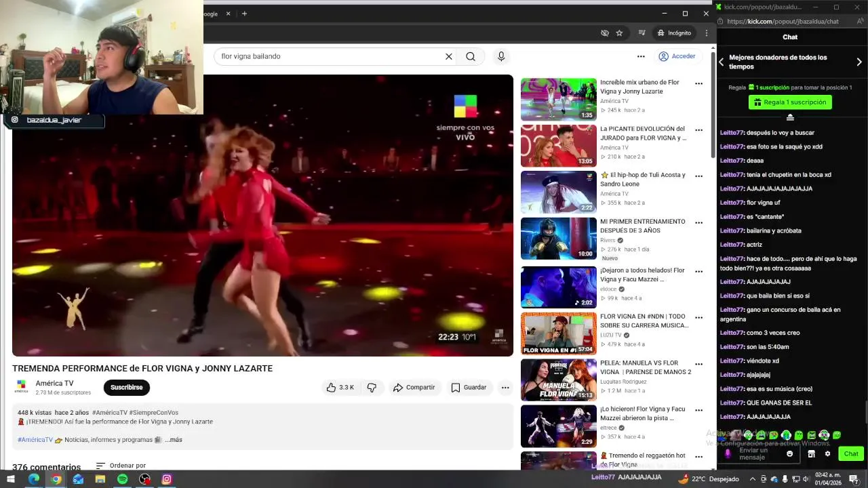
Task: Save the video with Guardar
Action: (469, 388)
